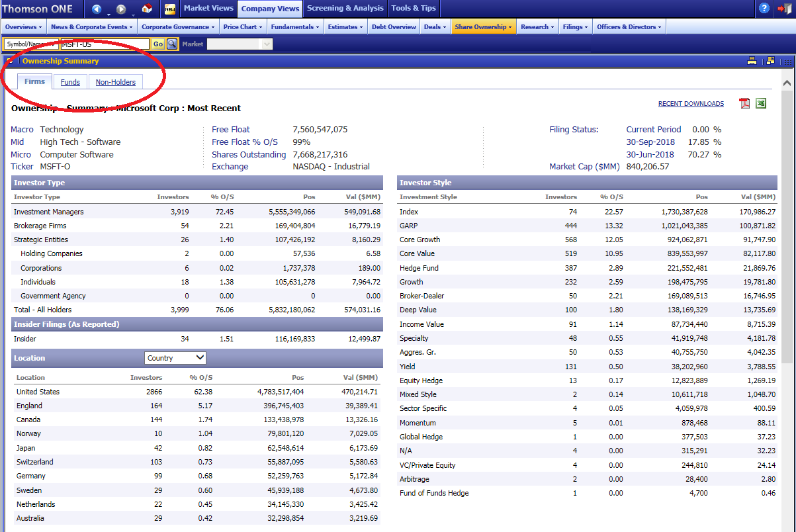Viewport: 796px width, 532px height.
Task: Click the back navigation arrow icon
Action: pyautogui.click(x=97, y=9)
